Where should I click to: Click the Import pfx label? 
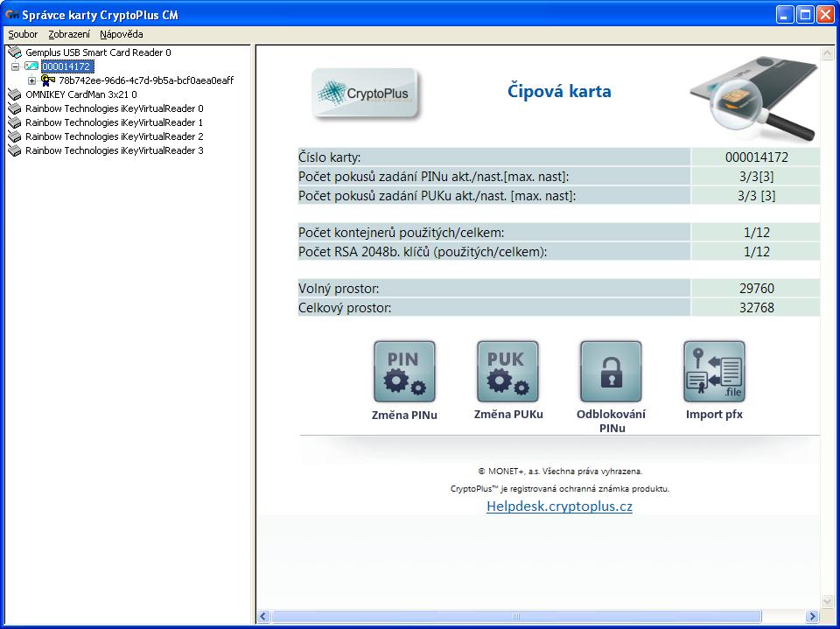(x=714, y=414)
